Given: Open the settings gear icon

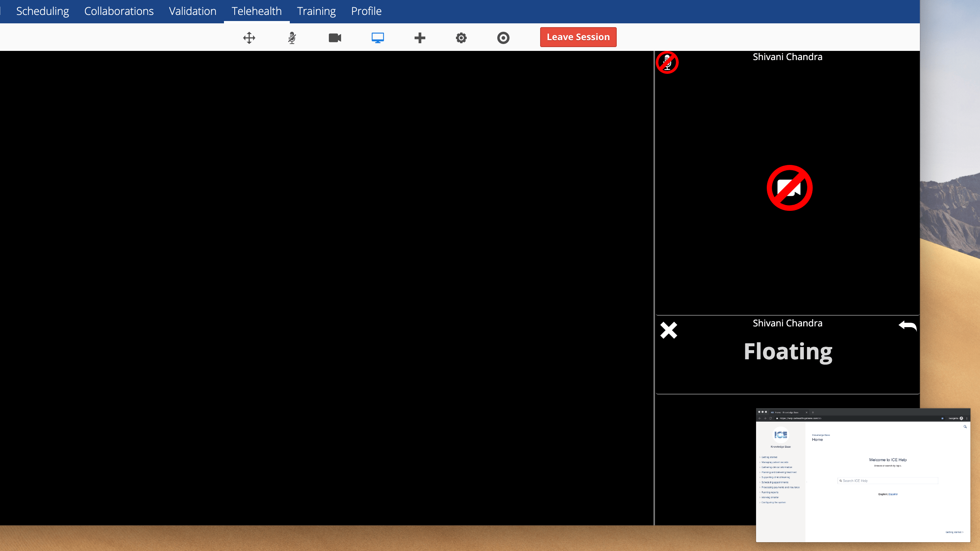Looking at the screenshot, I should pos(461,37).
